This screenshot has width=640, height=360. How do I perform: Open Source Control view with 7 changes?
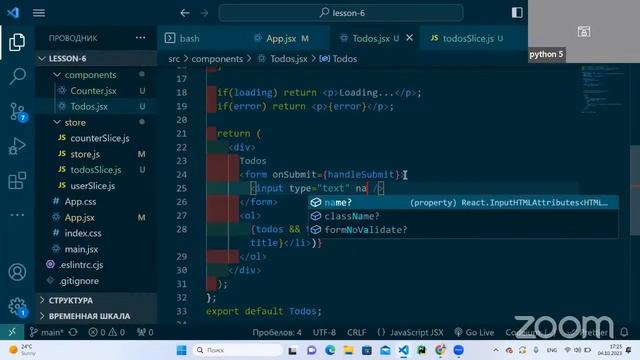pyautogui.click(x=18, y=111)
